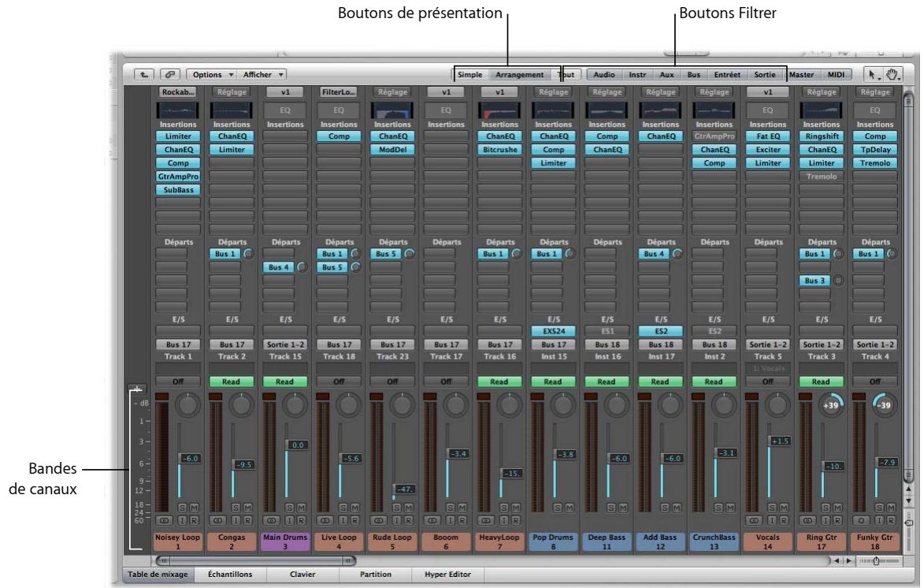
Task: Click the Aux filter button
Action: click(667, 75)
